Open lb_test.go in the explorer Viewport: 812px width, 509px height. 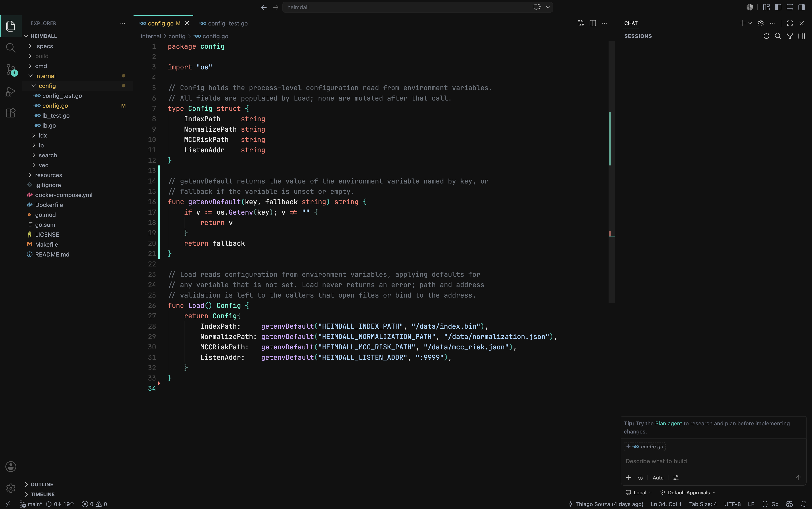click(x=77, y=115)
